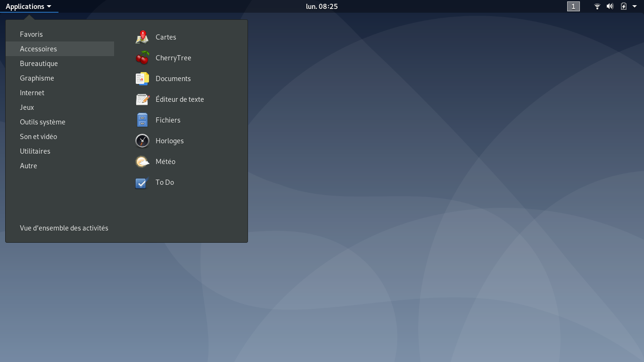This screenshot has height=362, width=644.
Task: Click the battery status icon
Action: (x=624, y=6)
